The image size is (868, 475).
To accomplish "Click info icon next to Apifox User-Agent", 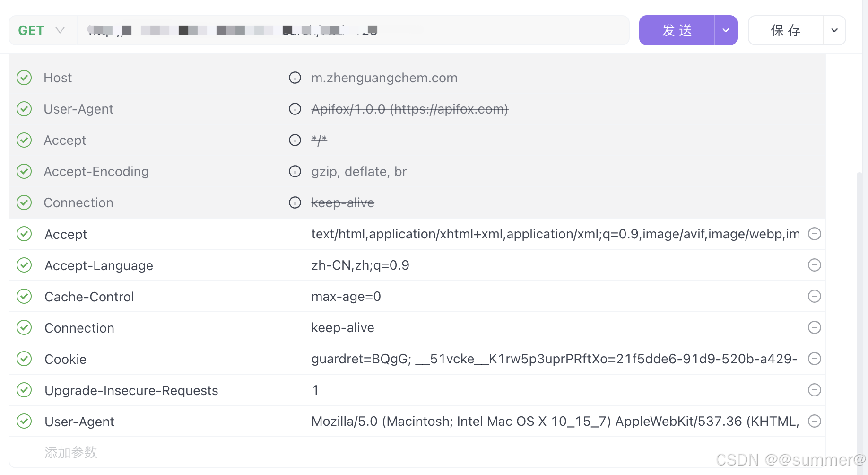I will point(295,109).
